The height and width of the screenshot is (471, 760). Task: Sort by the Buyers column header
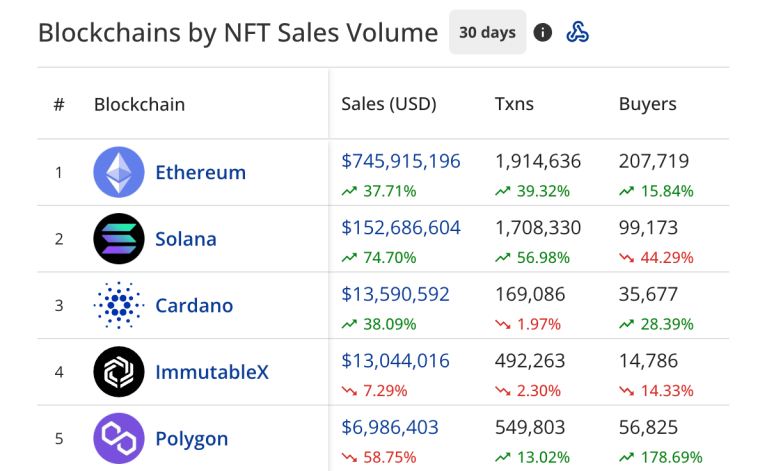click(648, 104)
